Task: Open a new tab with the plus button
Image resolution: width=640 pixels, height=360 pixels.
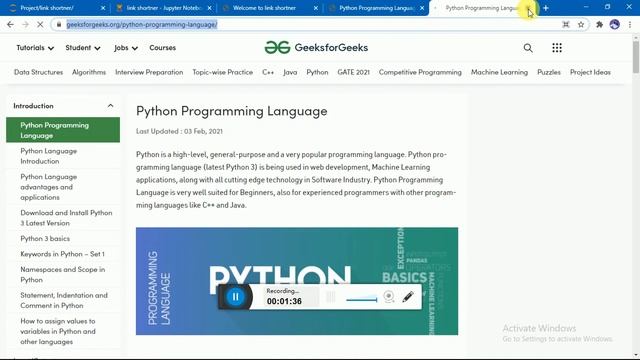Action: [x=545, y=8]
